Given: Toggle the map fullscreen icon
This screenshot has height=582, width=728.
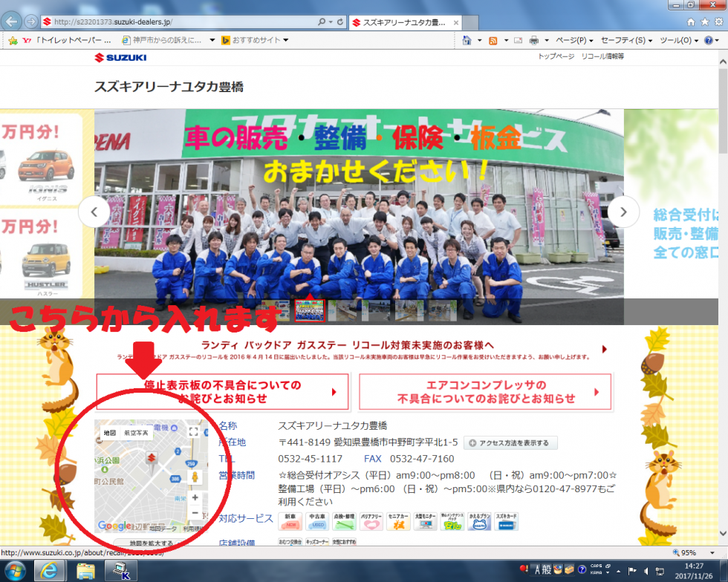Looking at the screenshot, I should 194,431.
